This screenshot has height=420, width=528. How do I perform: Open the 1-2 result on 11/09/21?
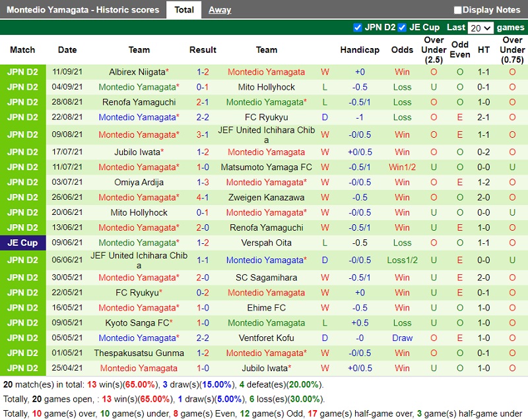tap(203, 72)
